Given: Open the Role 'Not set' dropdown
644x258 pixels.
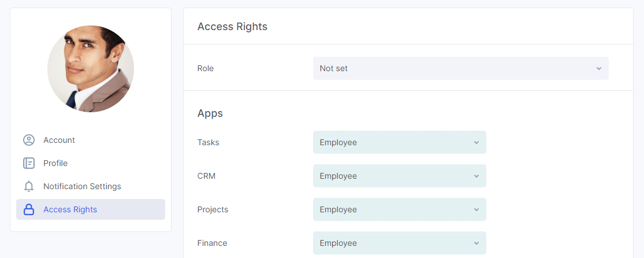Looking at the screenshot, I should [x=461, y=68].
